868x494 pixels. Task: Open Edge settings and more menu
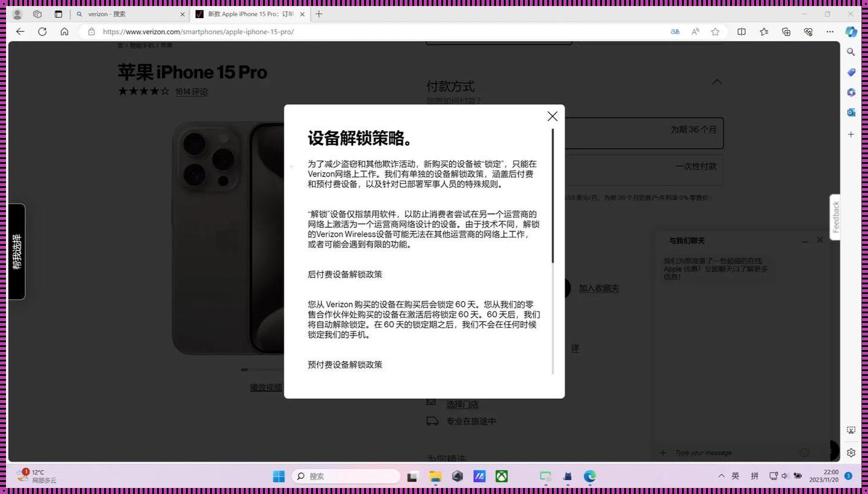coord(830,31)
